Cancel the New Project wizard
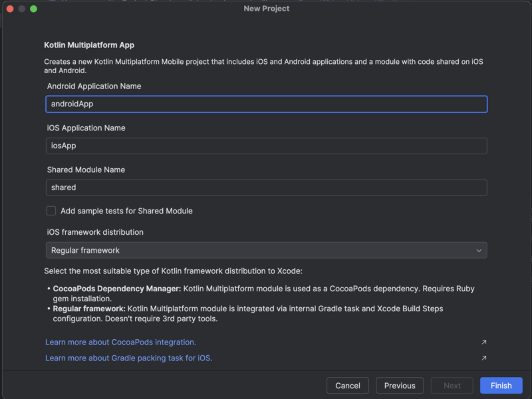The width and height of the screenshot is (532, 399). (347, 385)
